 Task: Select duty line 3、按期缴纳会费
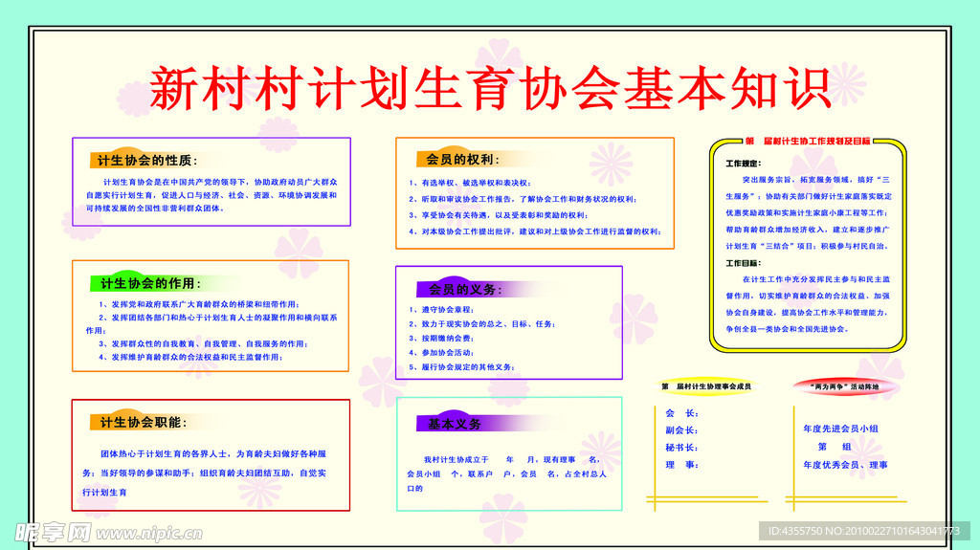(x=441, y=338)
